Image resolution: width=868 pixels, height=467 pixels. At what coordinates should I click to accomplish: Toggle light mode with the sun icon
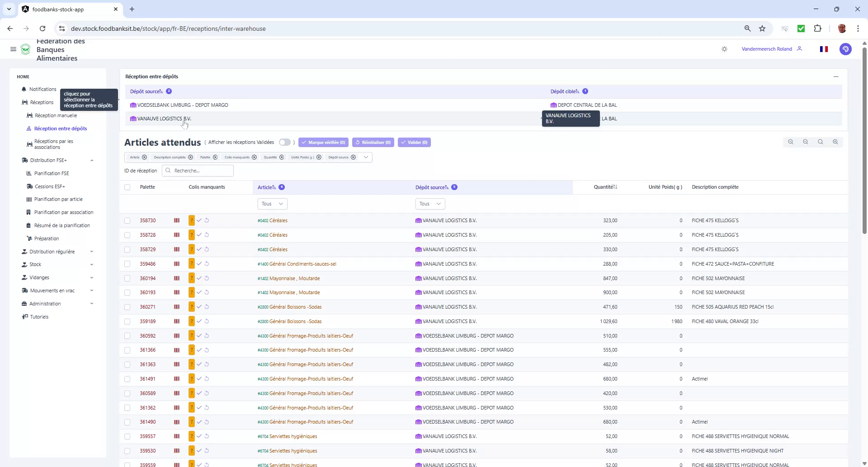(x=724, y=49)
